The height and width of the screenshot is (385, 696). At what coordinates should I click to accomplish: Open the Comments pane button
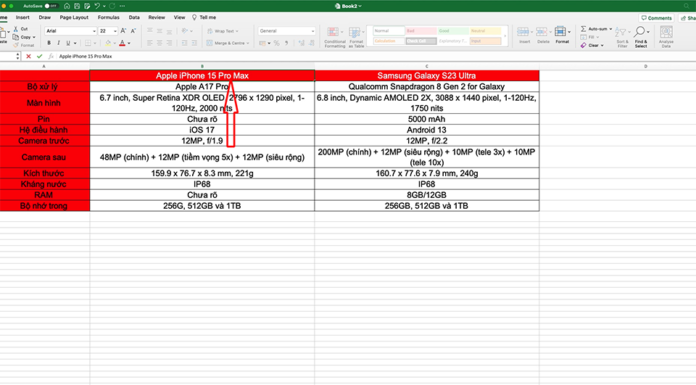(x=656, y=18)
